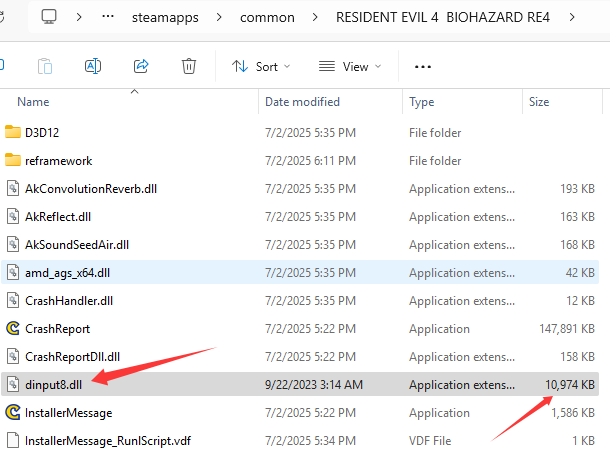Select file name AkReflect.dll
The image size is (610, 455).
tap(58, 217)
